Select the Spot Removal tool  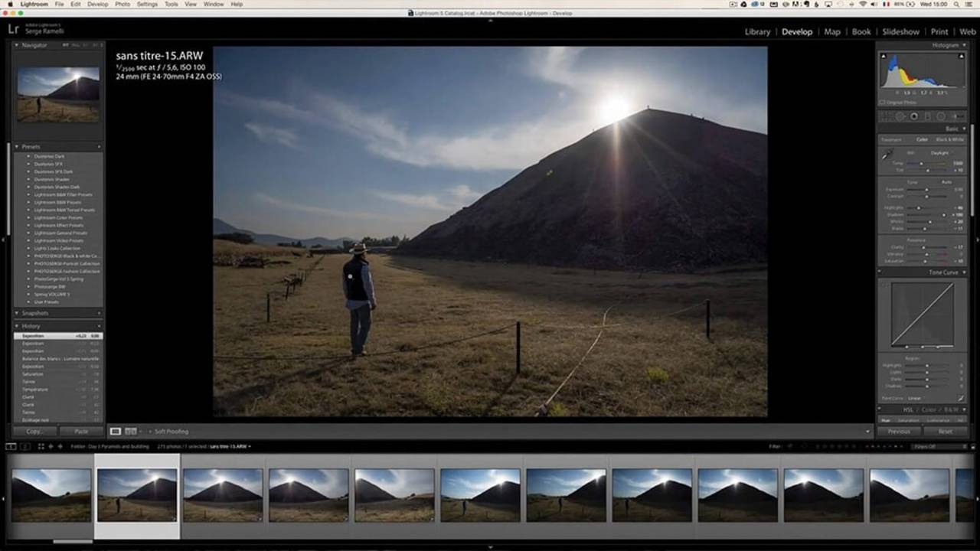[900, 116]
